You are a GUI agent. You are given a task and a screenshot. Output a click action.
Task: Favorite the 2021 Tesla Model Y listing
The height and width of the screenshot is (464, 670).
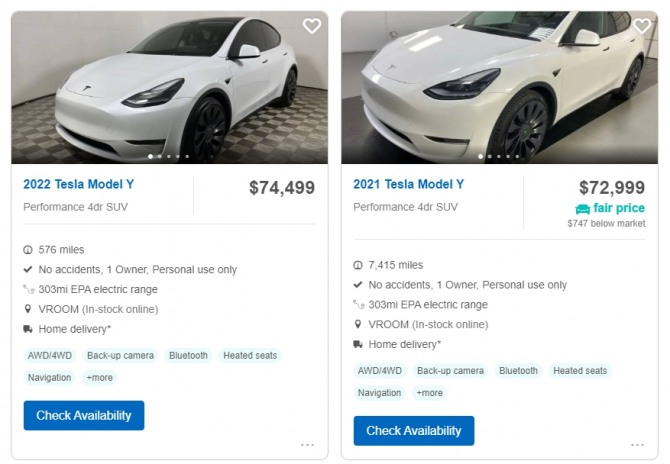(x=642, y=26)
